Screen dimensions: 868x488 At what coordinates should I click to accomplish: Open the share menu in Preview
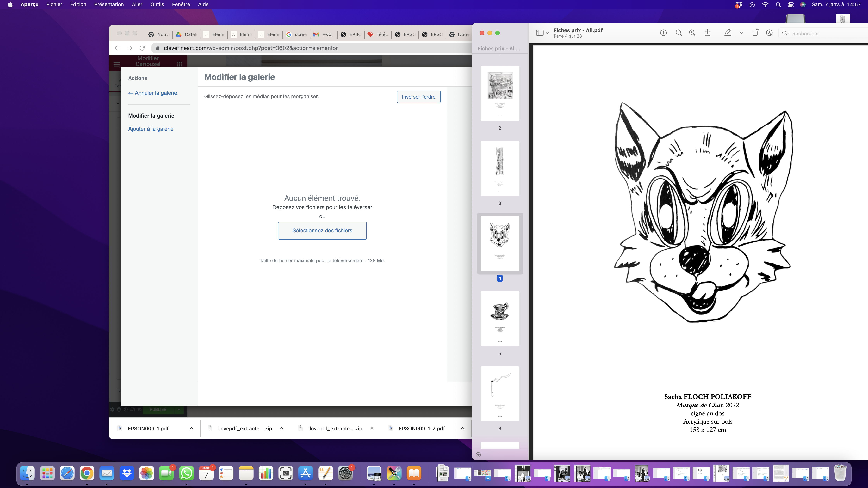point(708,33)
